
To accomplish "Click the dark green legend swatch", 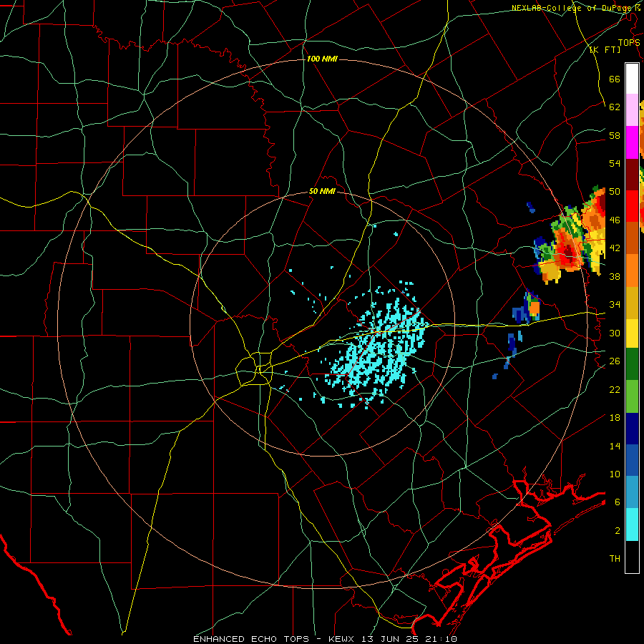I will pyautogui.click(x=632, y=364).
